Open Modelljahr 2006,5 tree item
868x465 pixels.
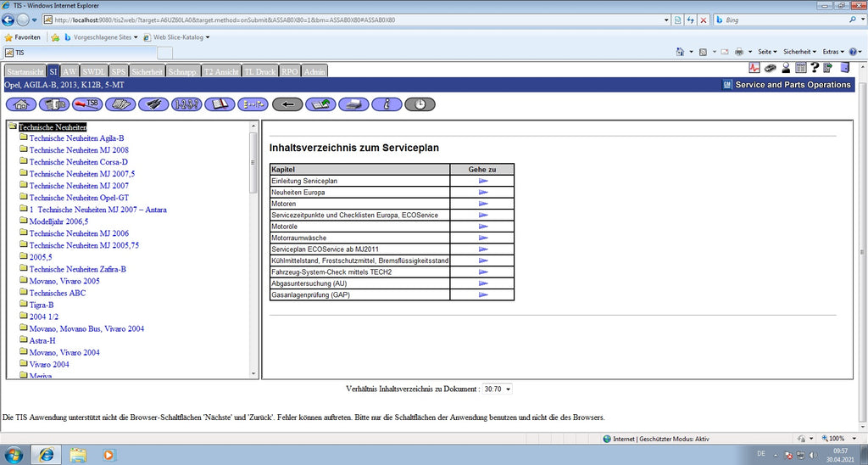pyautogui.click(x=58, y=221)
